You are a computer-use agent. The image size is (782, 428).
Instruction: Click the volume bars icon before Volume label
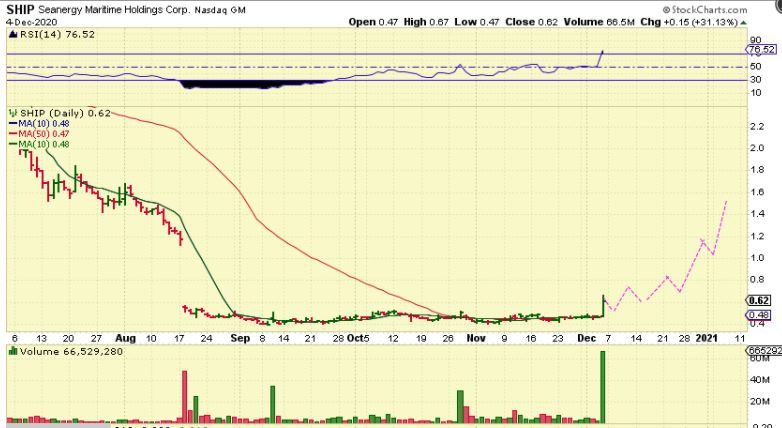(x=13, y=352)
